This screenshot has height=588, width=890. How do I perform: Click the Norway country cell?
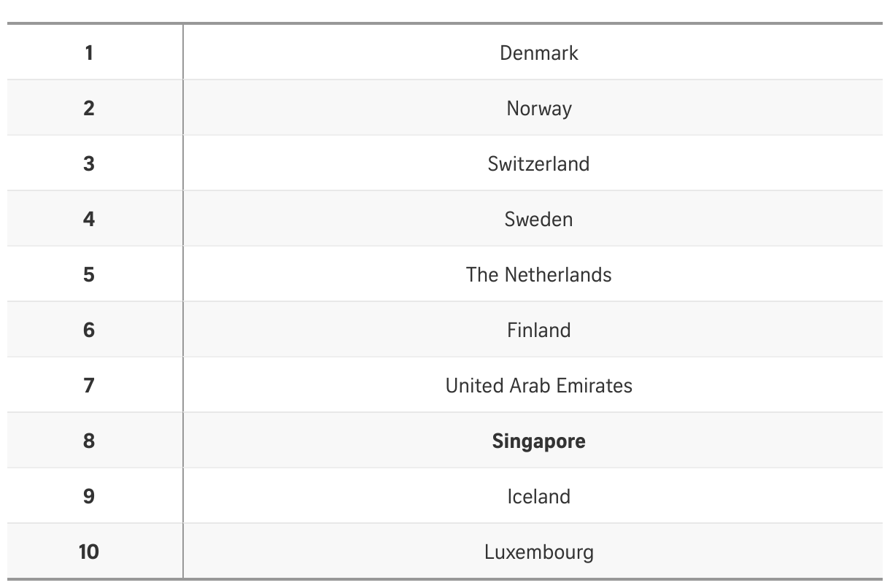[x=538, y=109]
